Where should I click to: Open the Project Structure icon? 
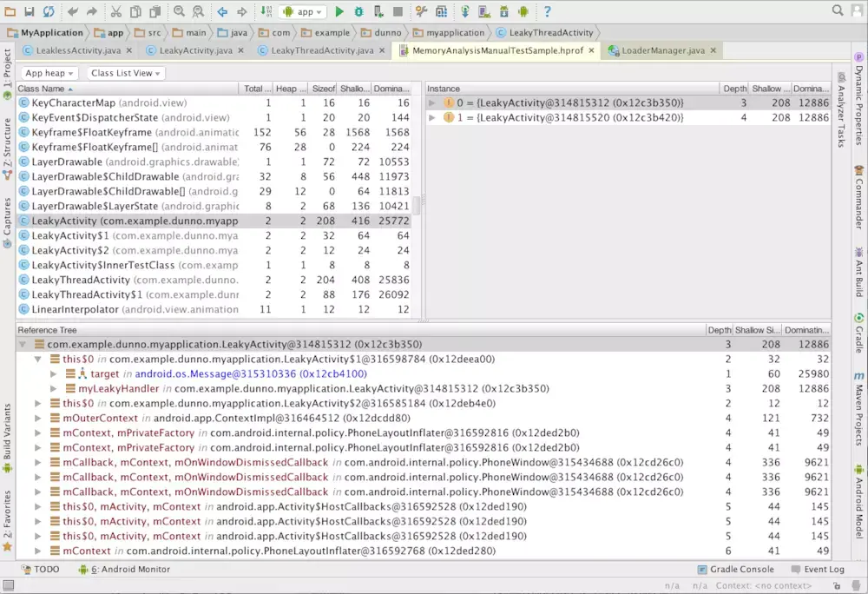tap(441, 11)
